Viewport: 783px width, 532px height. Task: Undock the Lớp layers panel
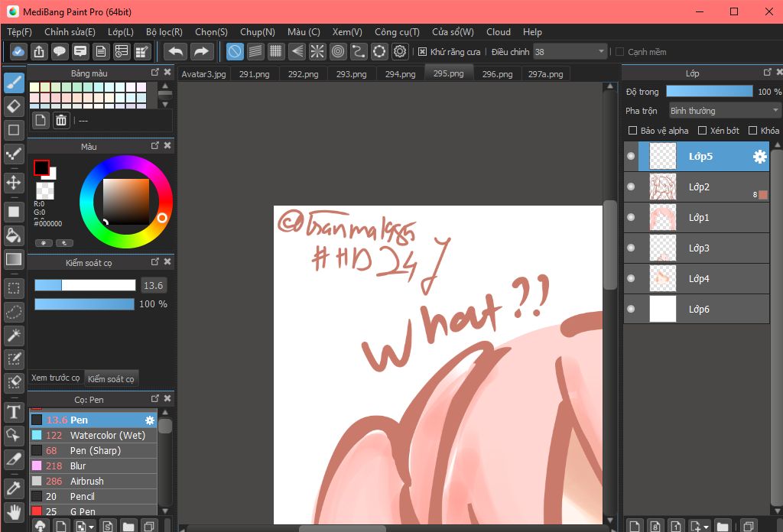tap(768, 73)
